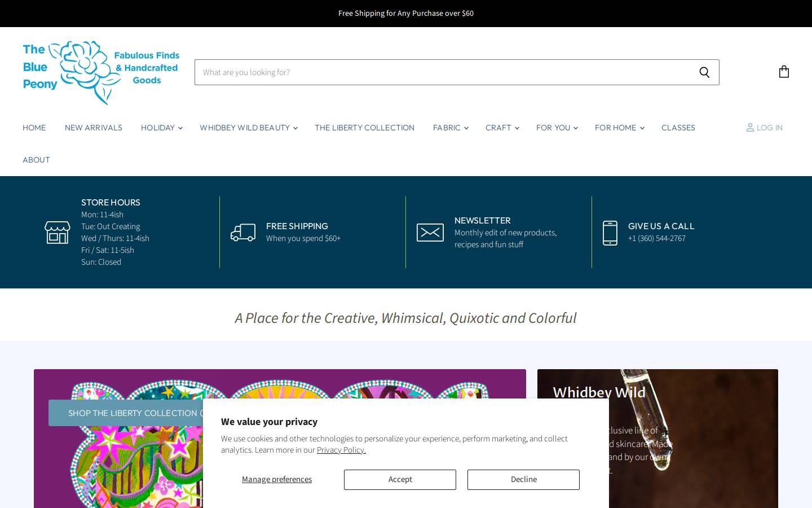Decline cookies in privacy banner
The image size is (812, 508).
point(523,479)
